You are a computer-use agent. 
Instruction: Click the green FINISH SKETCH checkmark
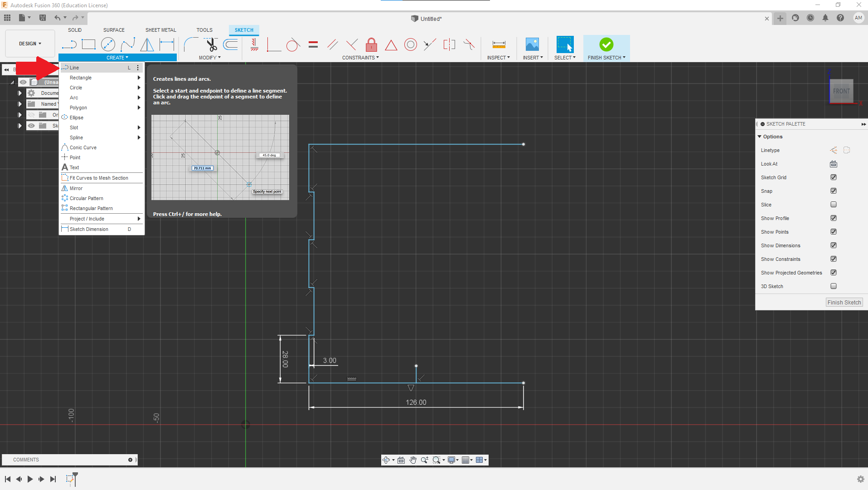click(x=606, y=44)
